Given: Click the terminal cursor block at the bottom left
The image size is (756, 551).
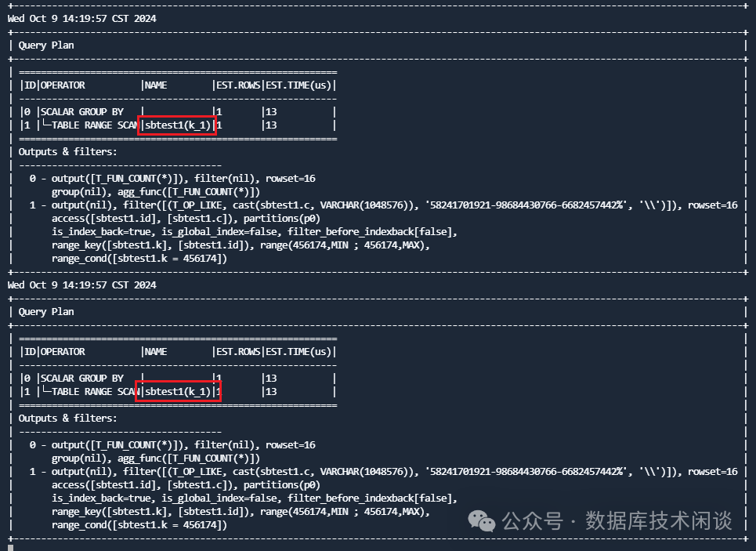Looking at the screenshot, I should tap(11, 548).
